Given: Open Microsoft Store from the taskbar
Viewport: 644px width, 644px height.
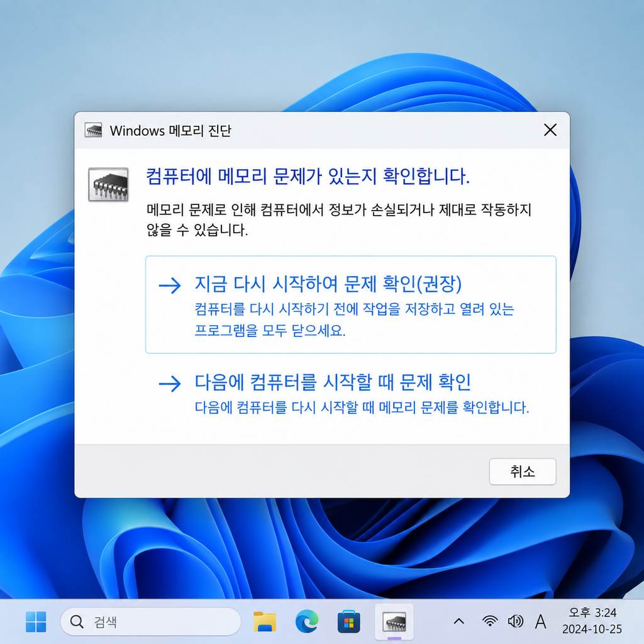Looking at the screenshot, I should 348,622.
